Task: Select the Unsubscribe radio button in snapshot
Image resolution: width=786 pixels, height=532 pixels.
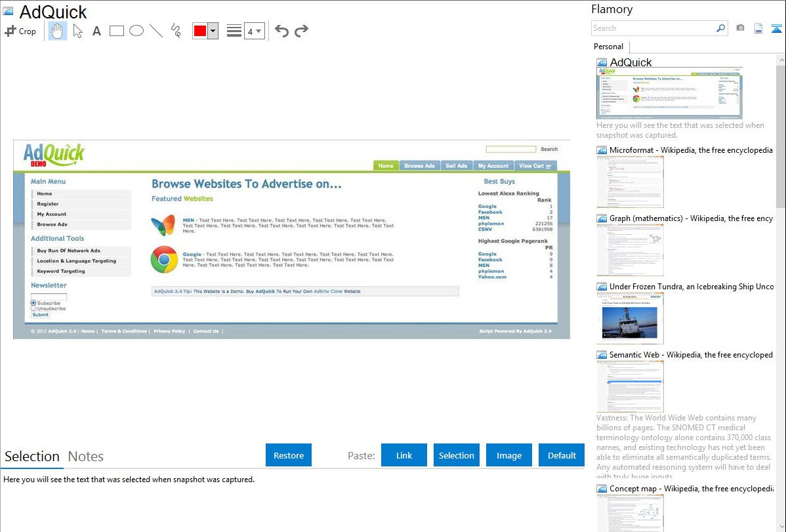Action: (33, 308)
